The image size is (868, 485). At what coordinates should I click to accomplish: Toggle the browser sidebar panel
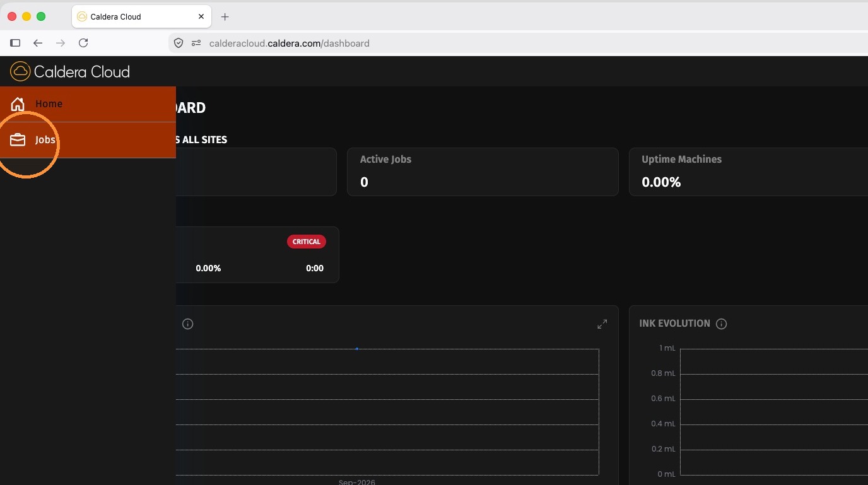point(15,43)
